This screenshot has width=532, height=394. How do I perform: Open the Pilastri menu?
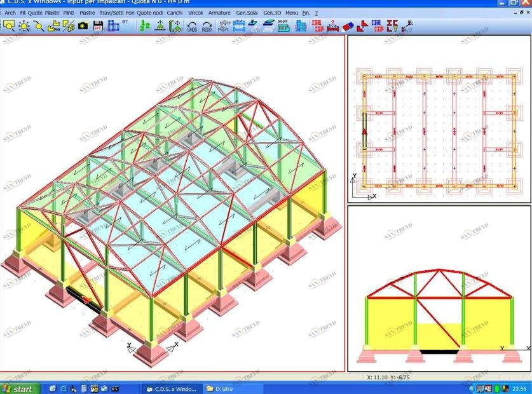click(52, 13)
